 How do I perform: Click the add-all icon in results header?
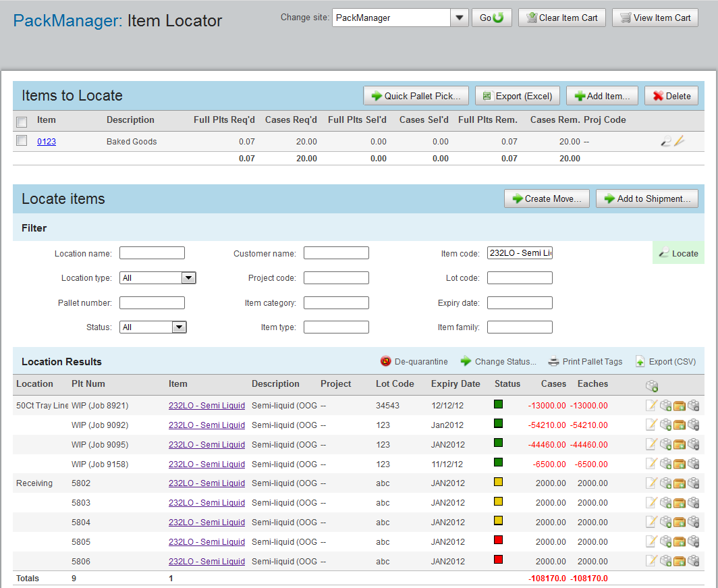tap(651, 385)
